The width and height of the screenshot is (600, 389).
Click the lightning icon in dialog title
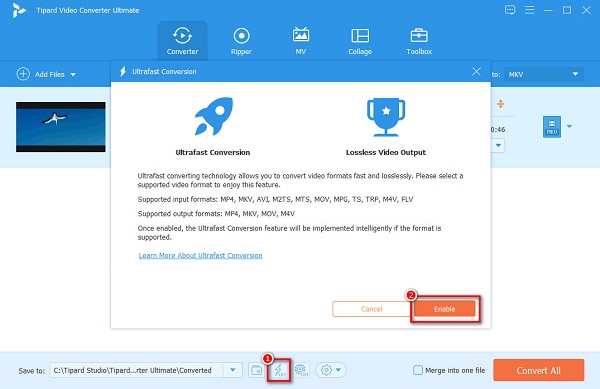click(x=123, y=72)
